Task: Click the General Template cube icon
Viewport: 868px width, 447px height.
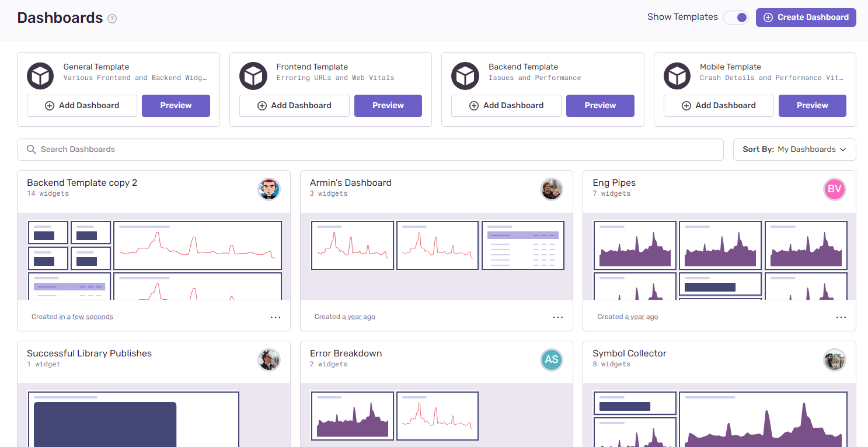Action: point(40,75)
